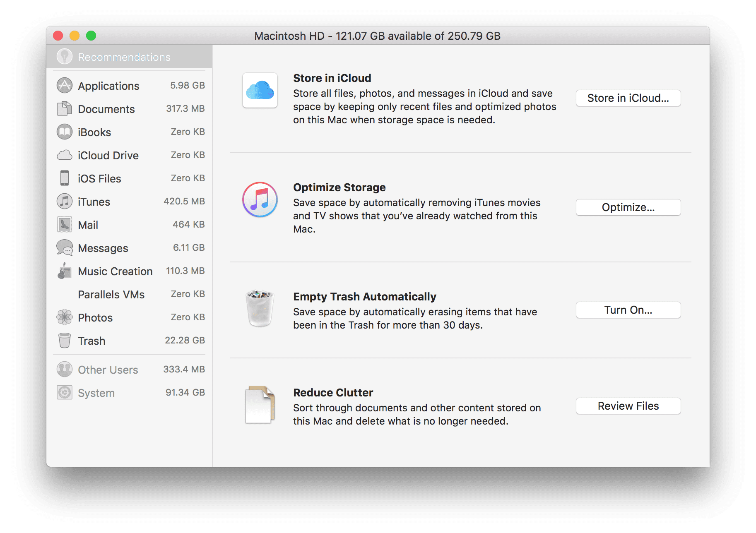Select the iOS Files device icon
Viewport: 756px width, 533px height.
click(64, 178)
